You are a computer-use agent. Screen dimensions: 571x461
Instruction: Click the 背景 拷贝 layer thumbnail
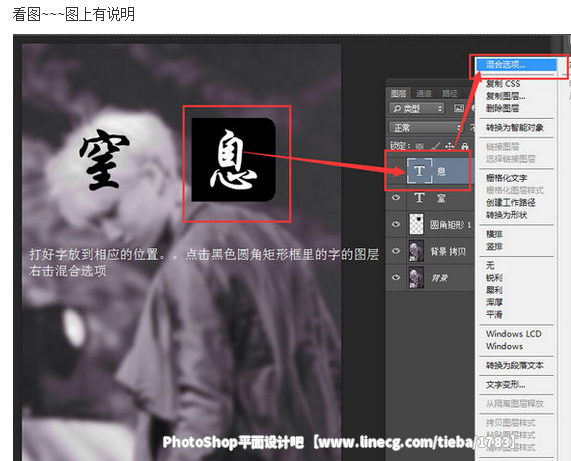tap(417, 251)
